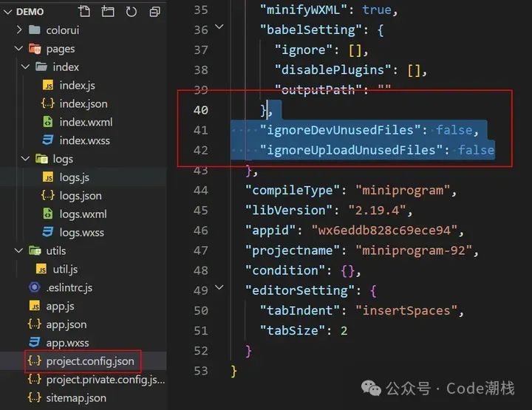This screenshot has height=410, width=532.
Task: Click the "miniprogram" compileType value
Action: click(403, 191)
